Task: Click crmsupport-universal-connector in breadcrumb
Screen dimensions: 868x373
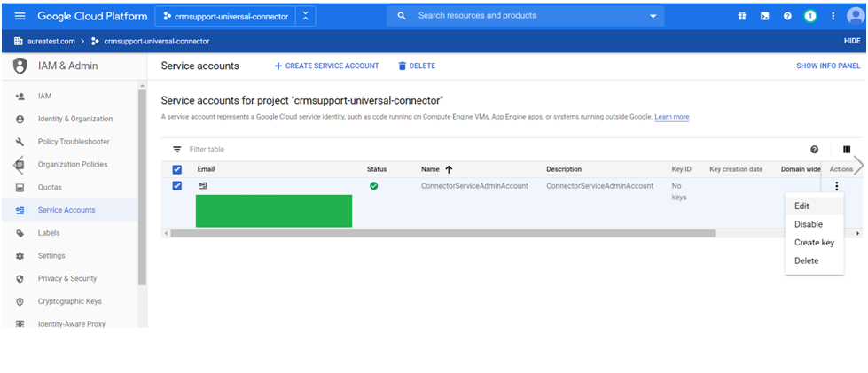Action: (157, 41)
